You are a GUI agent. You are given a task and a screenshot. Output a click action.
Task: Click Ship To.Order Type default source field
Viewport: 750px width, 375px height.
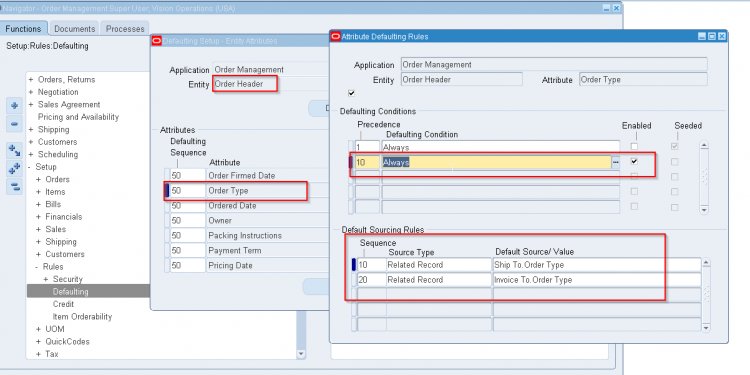(597, 265)
